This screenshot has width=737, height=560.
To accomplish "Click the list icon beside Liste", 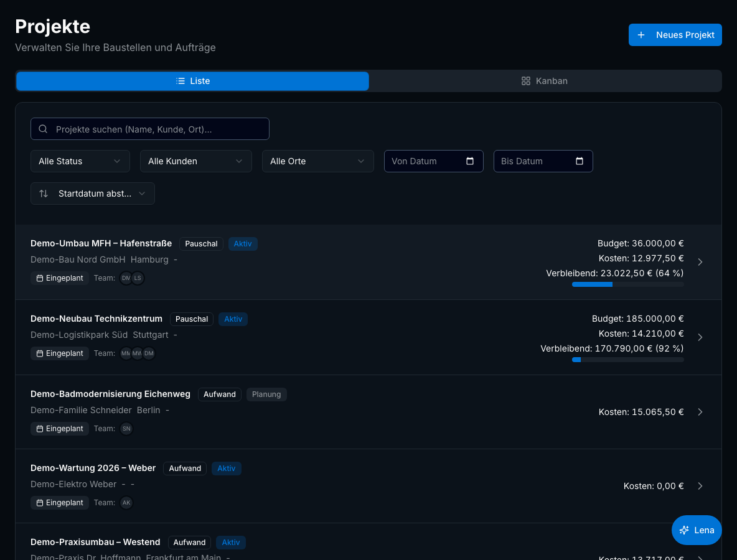I will 180,81.
